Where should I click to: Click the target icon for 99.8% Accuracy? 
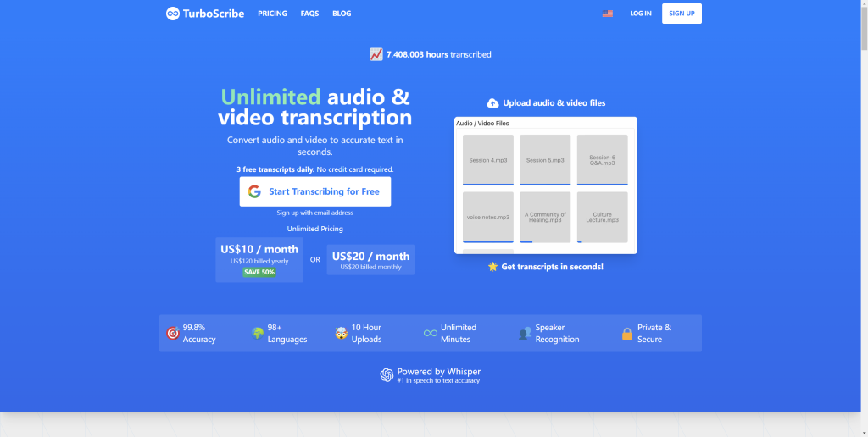[x=173, y=333]
